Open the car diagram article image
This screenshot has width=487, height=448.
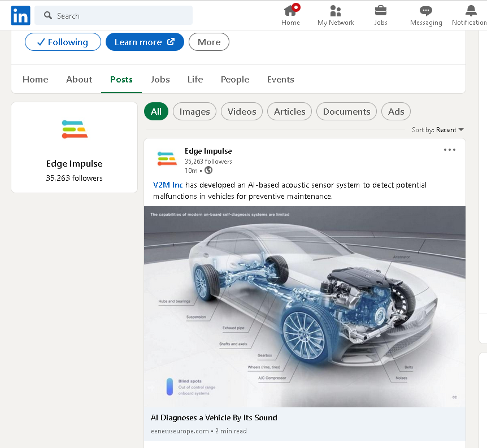(305, 306)
